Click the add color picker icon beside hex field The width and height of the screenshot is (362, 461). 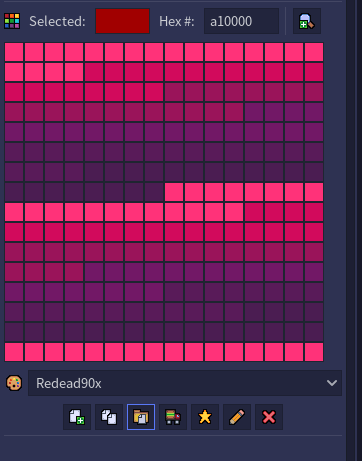[x=307, y=21]
